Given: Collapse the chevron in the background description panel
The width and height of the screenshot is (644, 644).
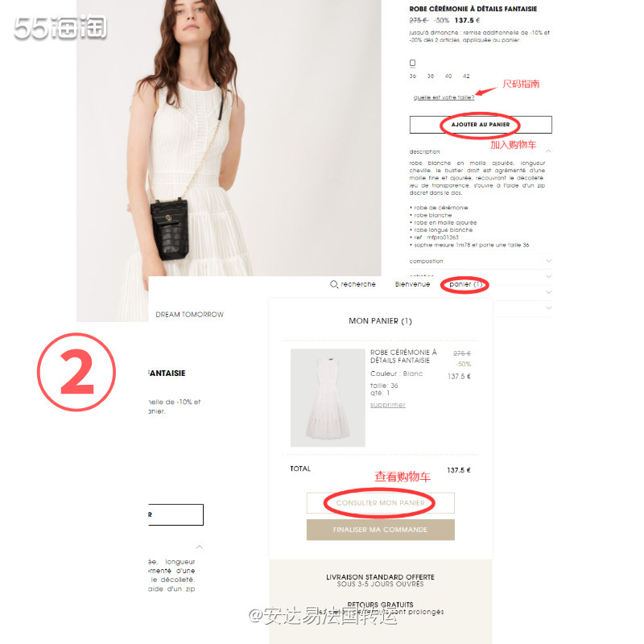Looking at the screenshot, I should tap(200, 547).
